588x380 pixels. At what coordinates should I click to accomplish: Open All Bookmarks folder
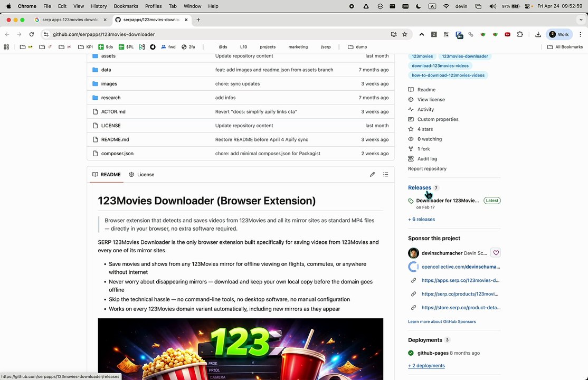coord(565,47)
